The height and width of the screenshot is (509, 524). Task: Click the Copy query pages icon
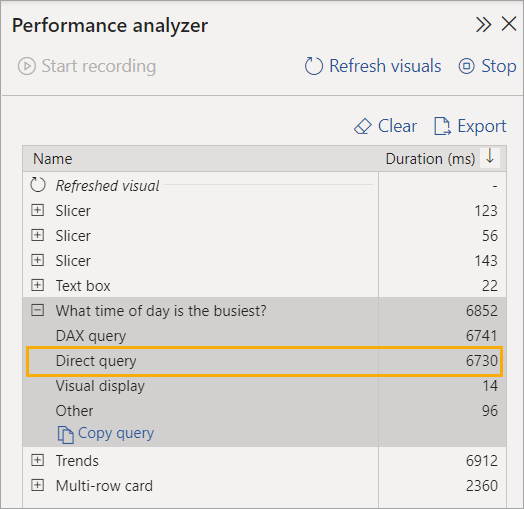tap(66, 434)
